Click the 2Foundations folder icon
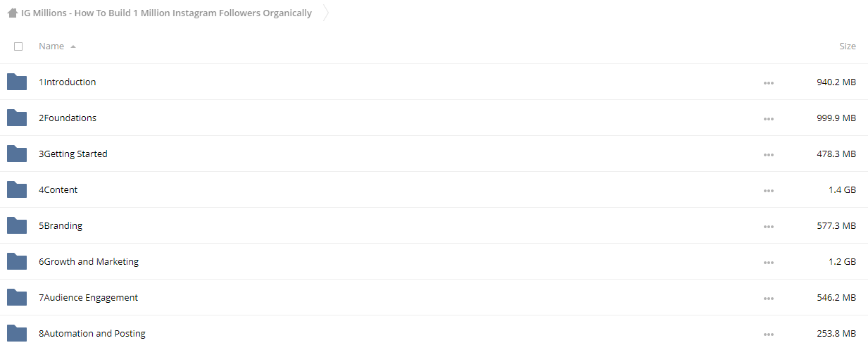The width and height of the screenshot is (868, 350). point(17,118)
